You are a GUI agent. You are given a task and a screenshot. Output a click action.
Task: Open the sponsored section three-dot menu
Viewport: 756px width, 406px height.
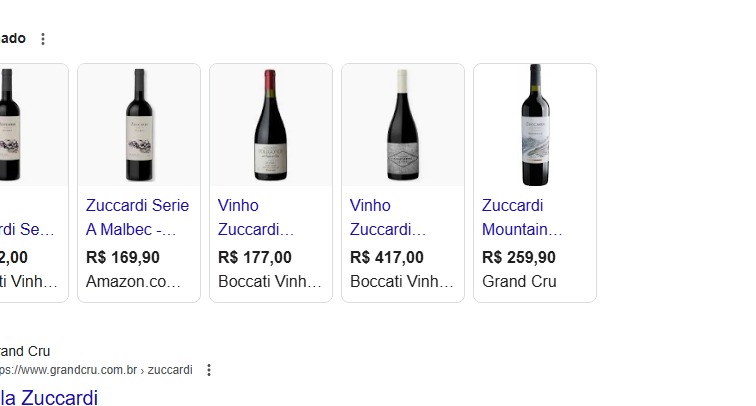[x=42, y=39]
